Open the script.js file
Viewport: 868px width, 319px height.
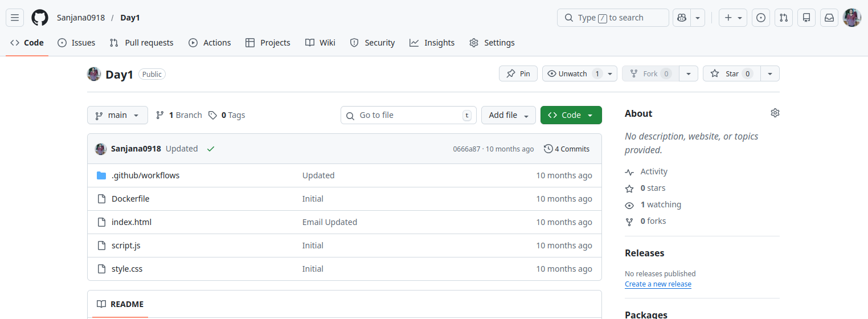126,246
